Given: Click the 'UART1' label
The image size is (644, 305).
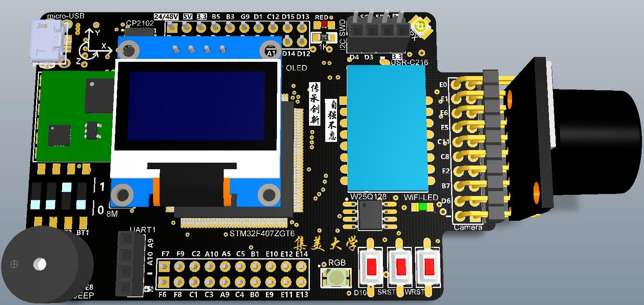Looking at the screenshot, I should coord(143,230).
